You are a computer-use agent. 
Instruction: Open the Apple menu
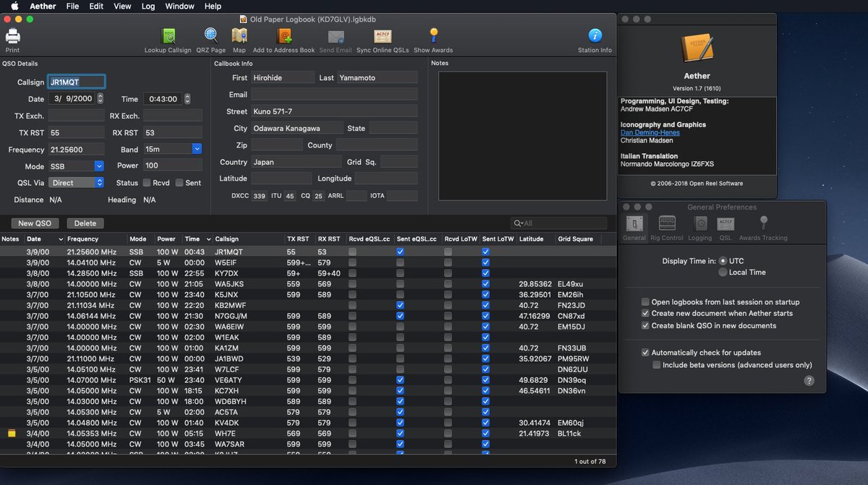click(14, 6)
